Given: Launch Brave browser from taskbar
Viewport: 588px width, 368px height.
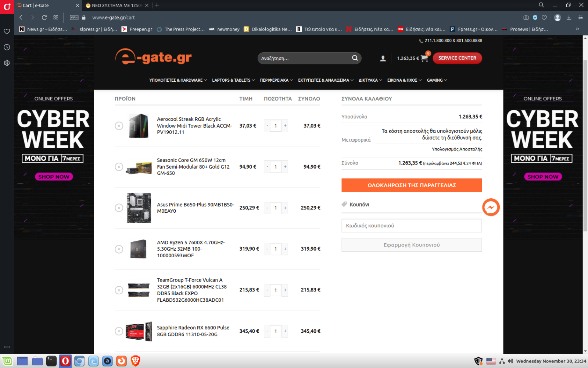Looking at the screenshot, I should pos(136,361).
